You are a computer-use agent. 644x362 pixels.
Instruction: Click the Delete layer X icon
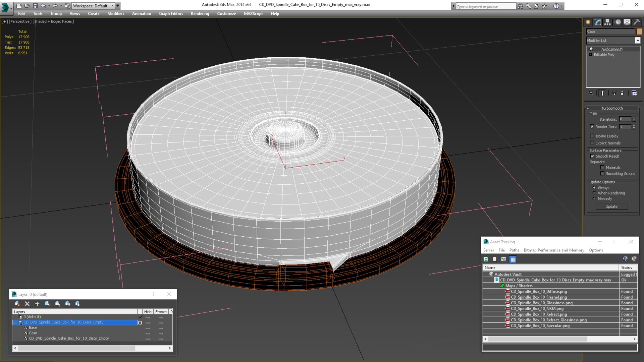pos(27,304)
